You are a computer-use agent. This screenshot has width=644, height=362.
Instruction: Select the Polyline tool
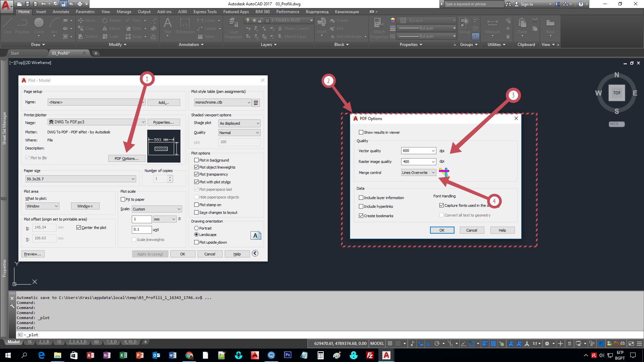pyautogui.click(x=22, y=26)
